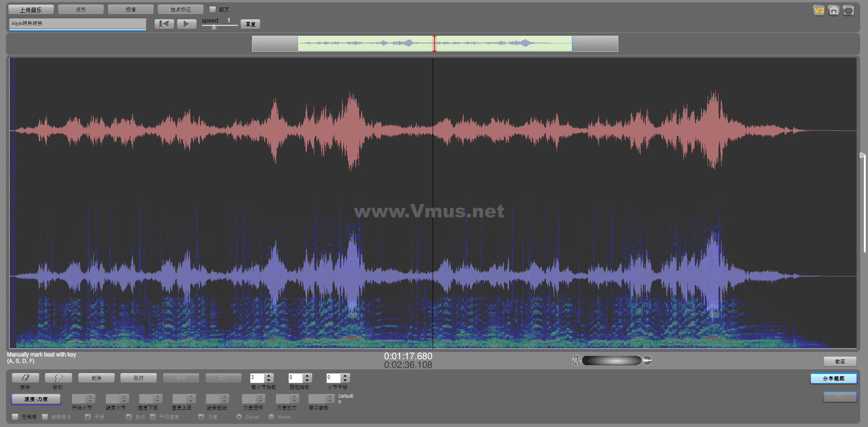Increase the 开始小节 stepper
868x427 pixels.
tap(91, 396)
